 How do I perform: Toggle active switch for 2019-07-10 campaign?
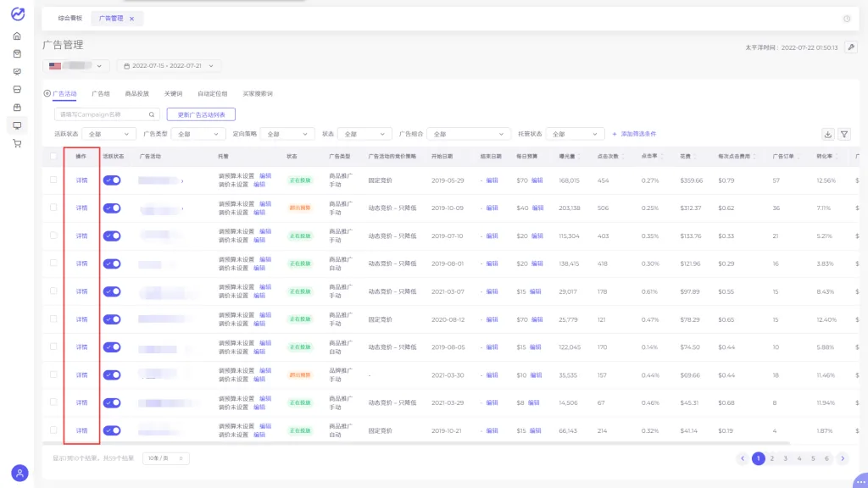112,236
